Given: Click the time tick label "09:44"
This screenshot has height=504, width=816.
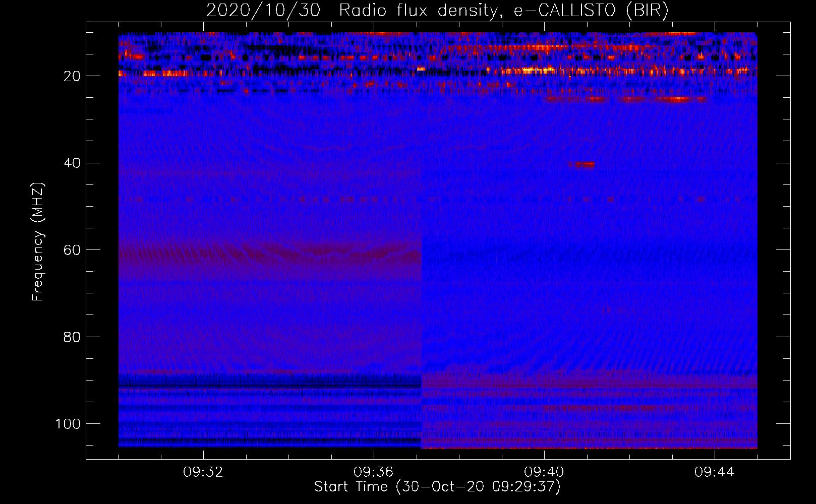Looking at the screenshot, I should coord(715,472).
